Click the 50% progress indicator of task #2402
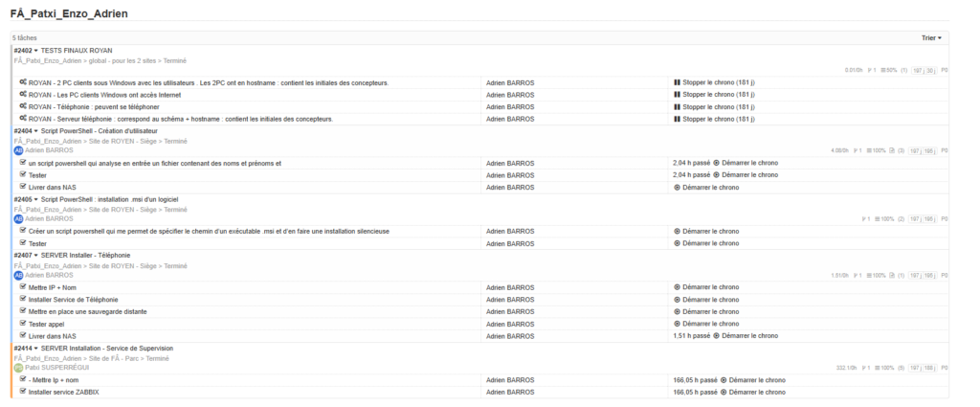The image size is (980, 407). [888, 71]
